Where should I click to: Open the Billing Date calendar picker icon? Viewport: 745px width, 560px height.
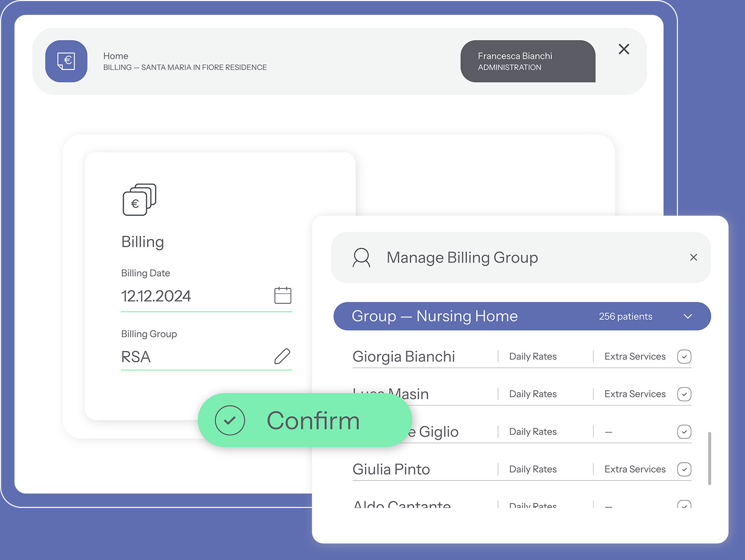tap(283, 295)
